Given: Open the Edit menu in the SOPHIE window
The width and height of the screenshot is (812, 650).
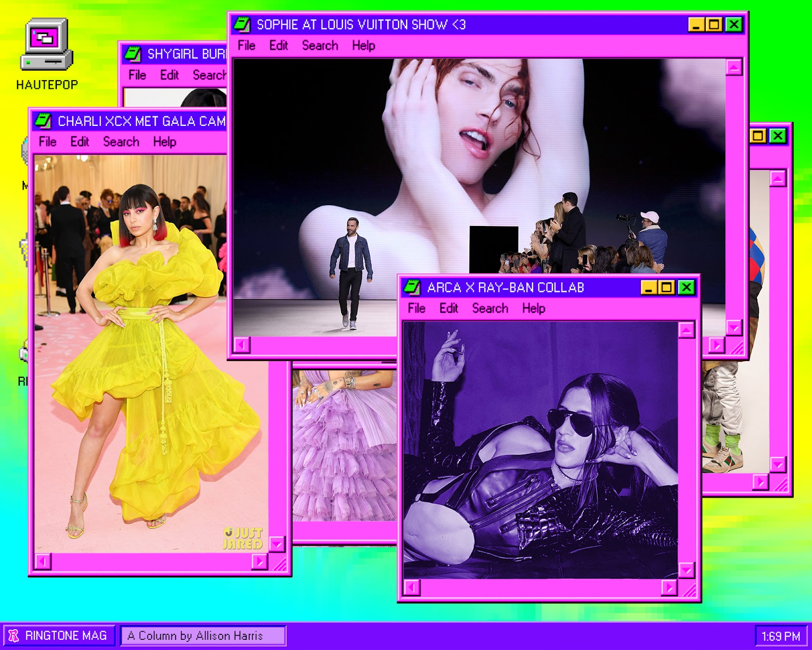Looking at the screenshot, I should coord(279,46).
